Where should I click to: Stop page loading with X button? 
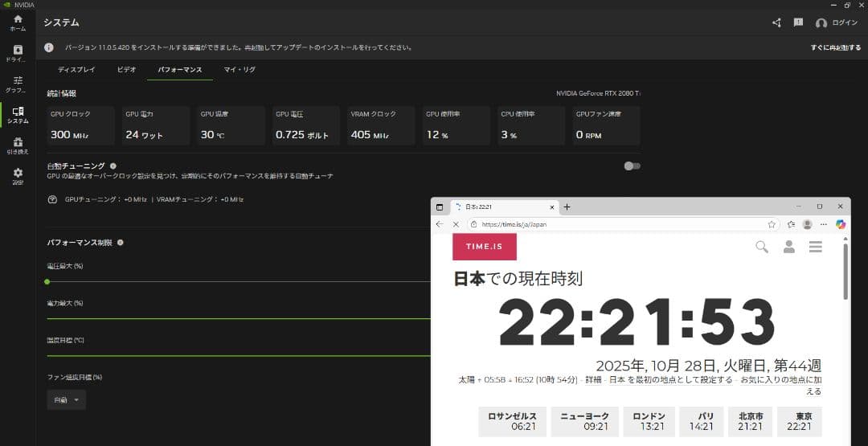(456, 224)
